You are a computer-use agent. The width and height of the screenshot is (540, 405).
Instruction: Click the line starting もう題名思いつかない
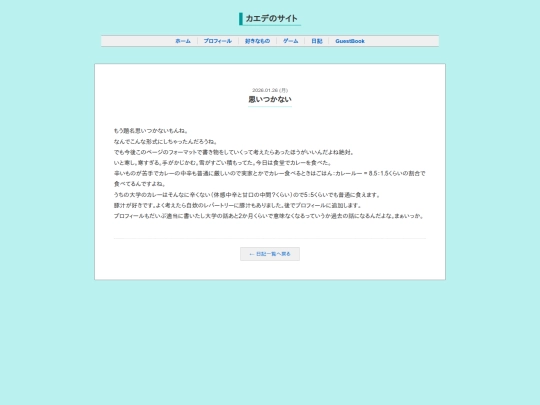tap(151, 131)
